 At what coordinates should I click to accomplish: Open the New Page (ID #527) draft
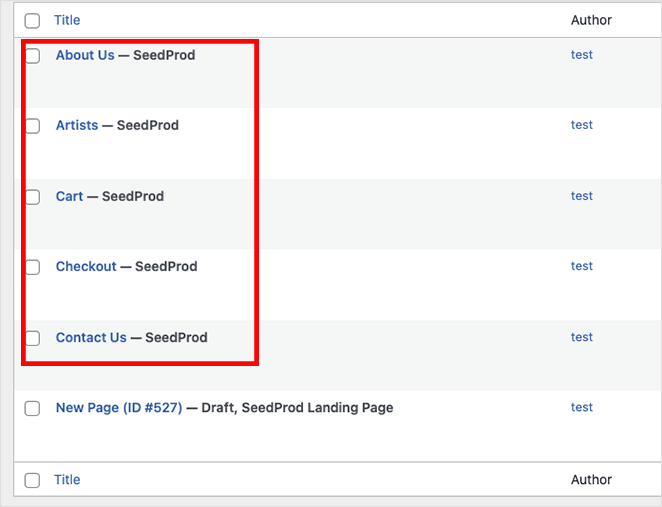[119, 407]
